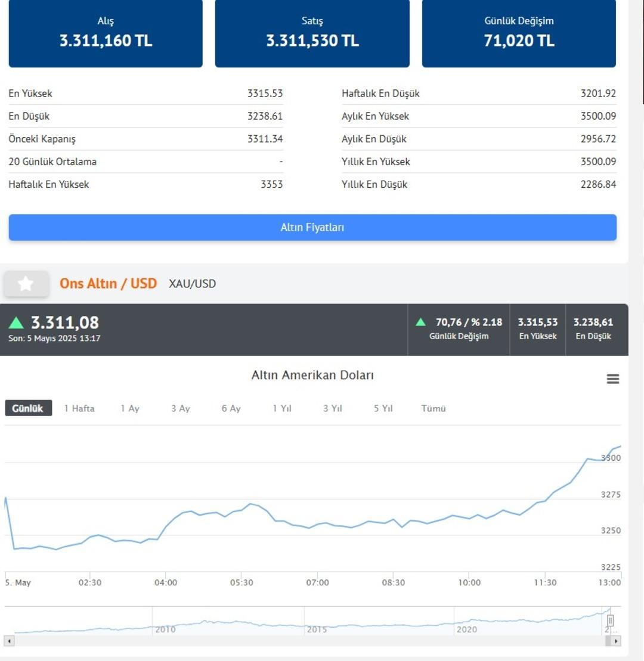Viewport: 644px width, 661px height.
Task: Switch chart to 1 Hafta range
Action: (x=79, y=408)
